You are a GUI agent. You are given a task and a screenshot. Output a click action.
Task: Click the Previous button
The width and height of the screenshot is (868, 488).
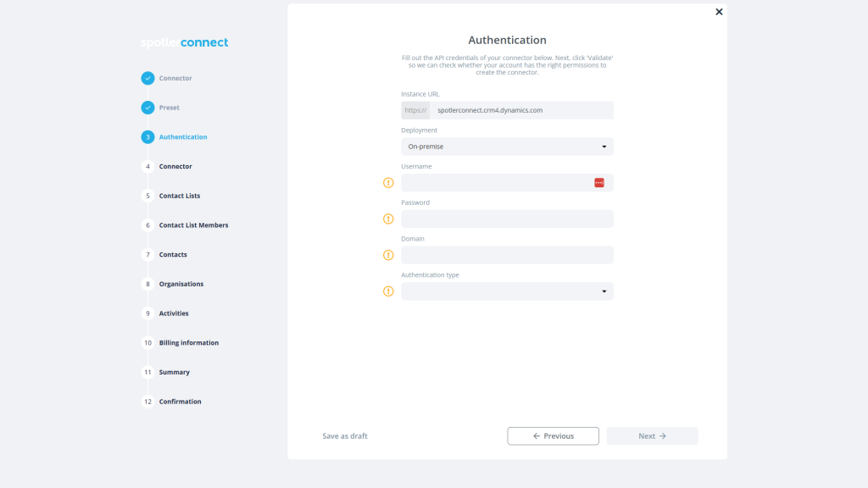553,436
